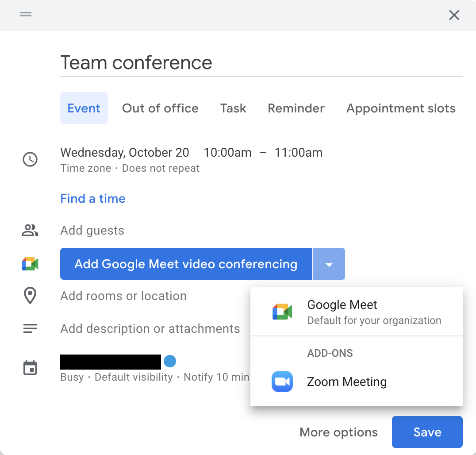Open the Time zone setting
This screenshot has height=455, width=476.
tap(86, 168)
